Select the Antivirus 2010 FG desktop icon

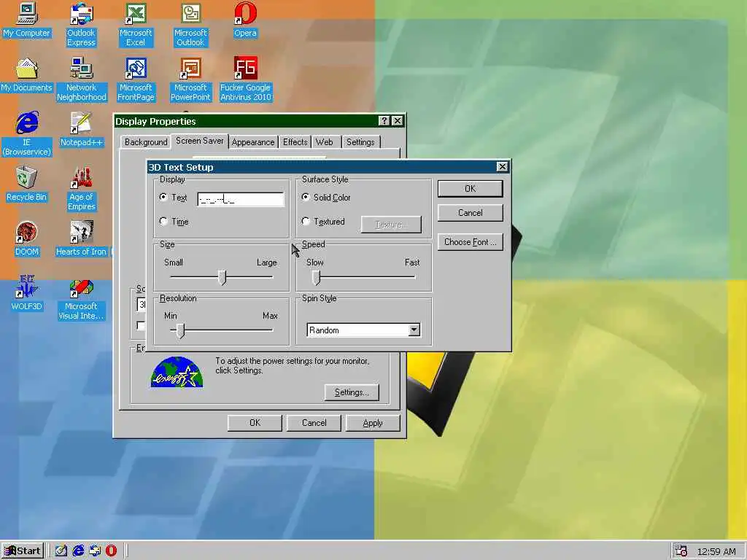click(x=245, y=79)
